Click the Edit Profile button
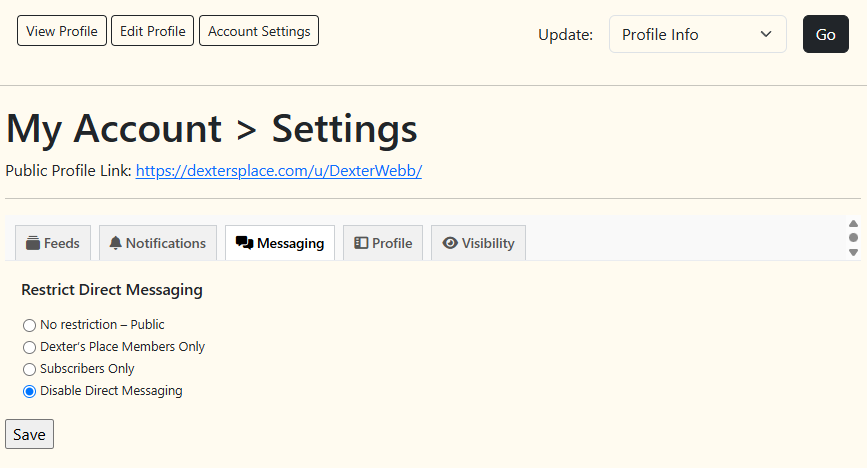The width and height of the screenshot is (867, 468). coord(153,31)
